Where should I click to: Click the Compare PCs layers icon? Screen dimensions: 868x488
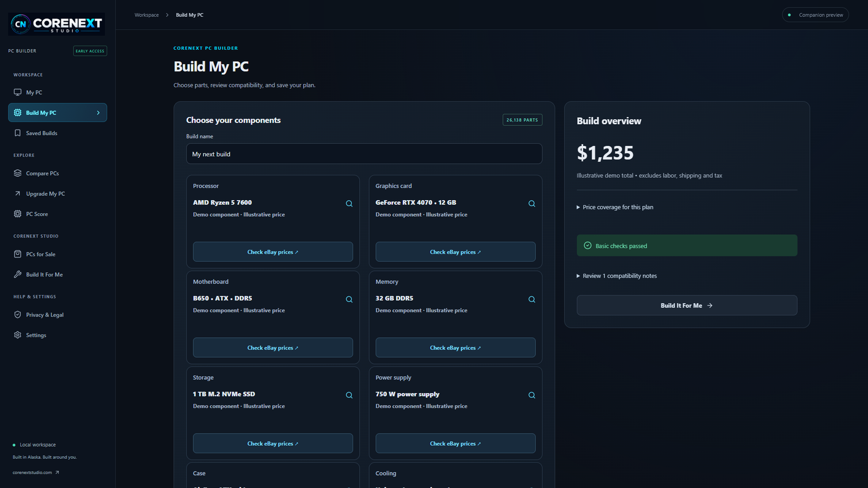pos(17,174)
